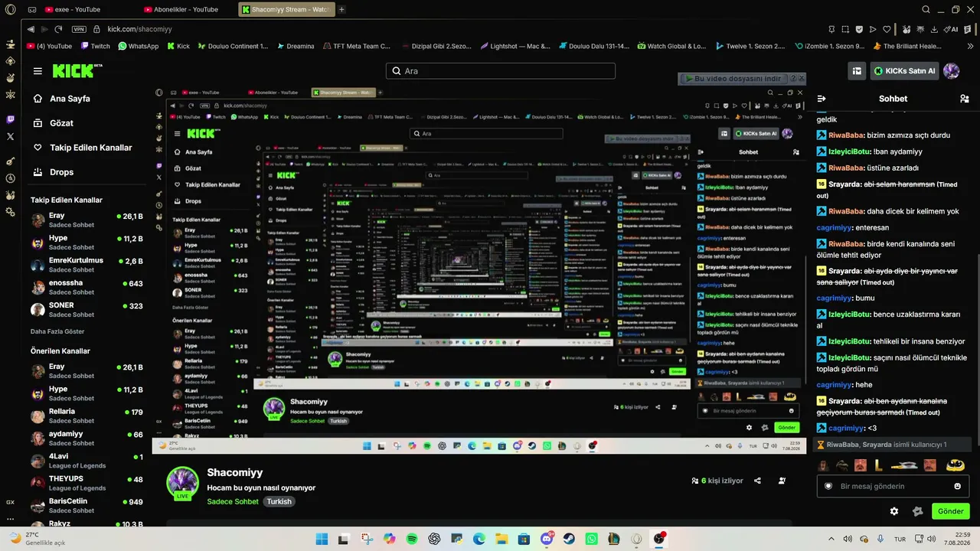Open X from the browser sidebar

coord(10,136)
